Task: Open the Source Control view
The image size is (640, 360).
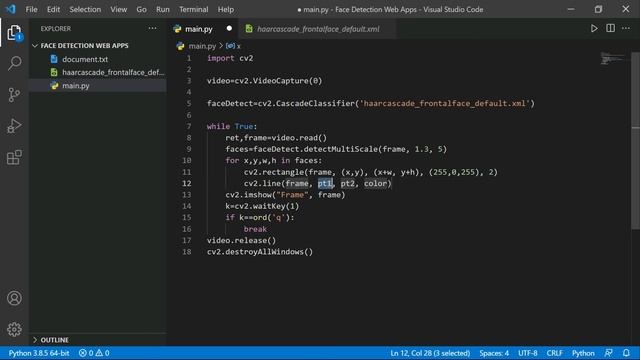Action: click(x=14, y=95)
